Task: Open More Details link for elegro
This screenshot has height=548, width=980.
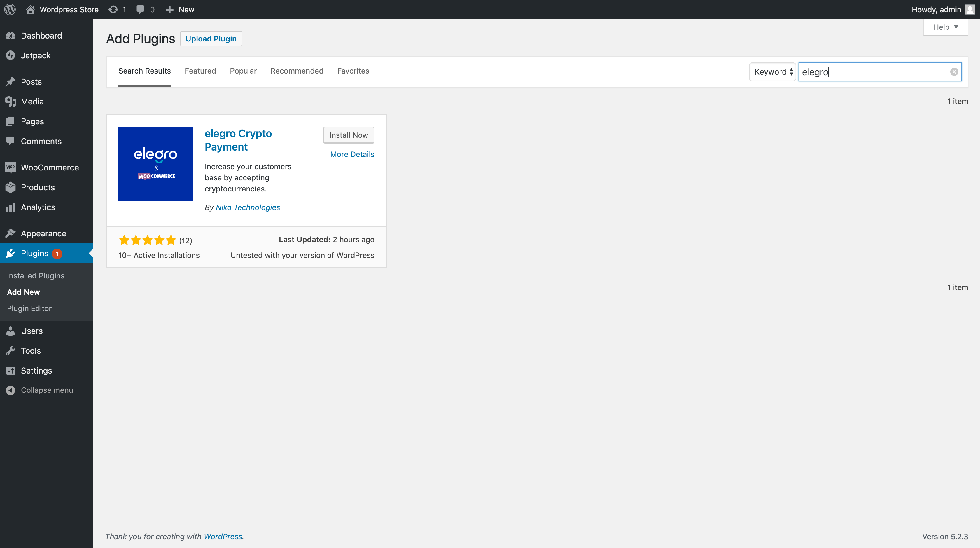Action: pyautogui.click(x=352, y=154)
